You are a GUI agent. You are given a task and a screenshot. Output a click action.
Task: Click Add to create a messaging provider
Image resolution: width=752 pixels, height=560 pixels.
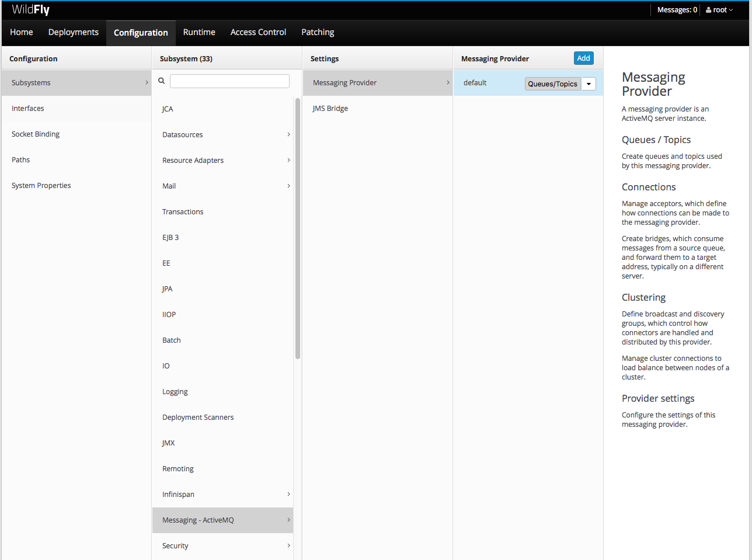point(583,58)
